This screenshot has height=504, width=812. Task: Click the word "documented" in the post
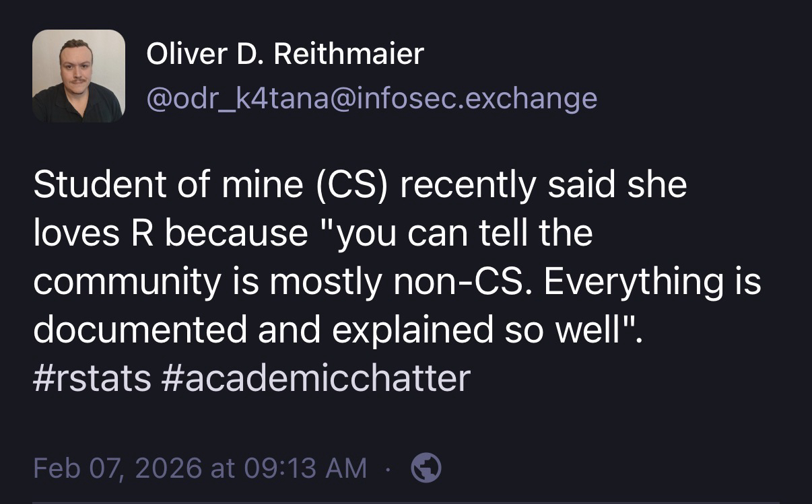click(130, 330)
